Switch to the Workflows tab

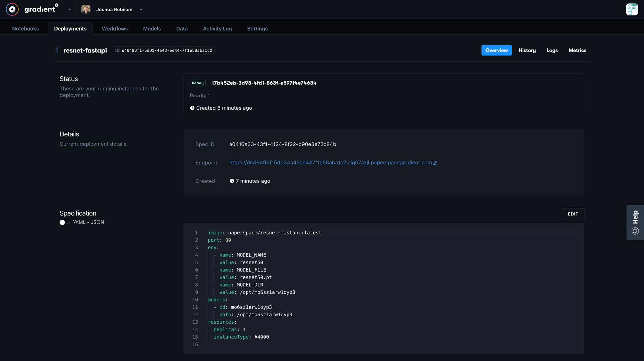(115, 29)
